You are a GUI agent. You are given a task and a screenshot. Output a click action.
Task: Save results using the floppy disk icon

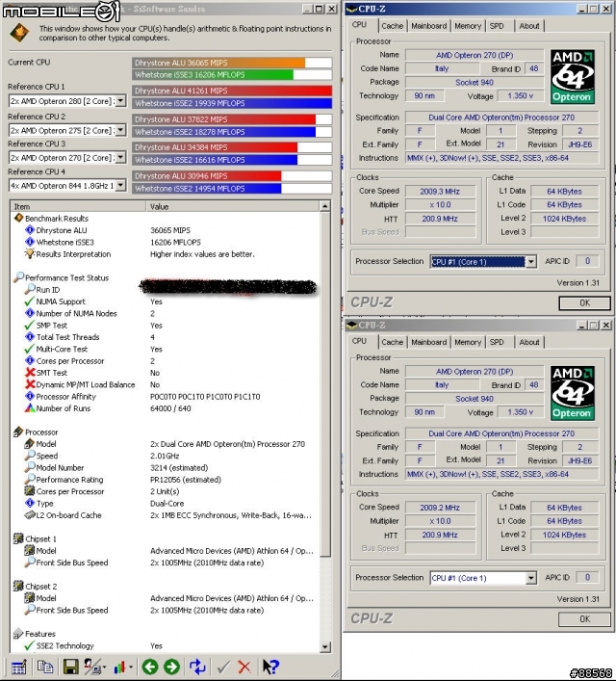pyautogui.click(x=71, y=667)
